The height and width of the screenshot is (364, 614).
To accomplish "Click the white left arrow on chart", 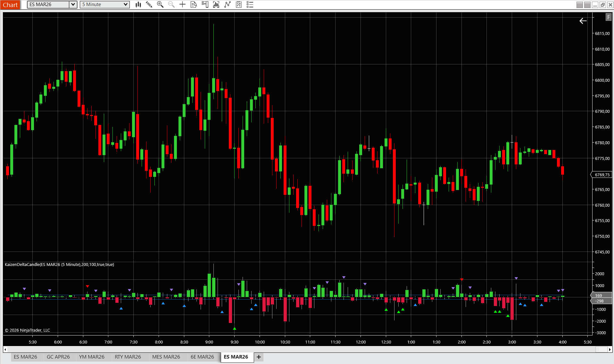I will [583, 21].
